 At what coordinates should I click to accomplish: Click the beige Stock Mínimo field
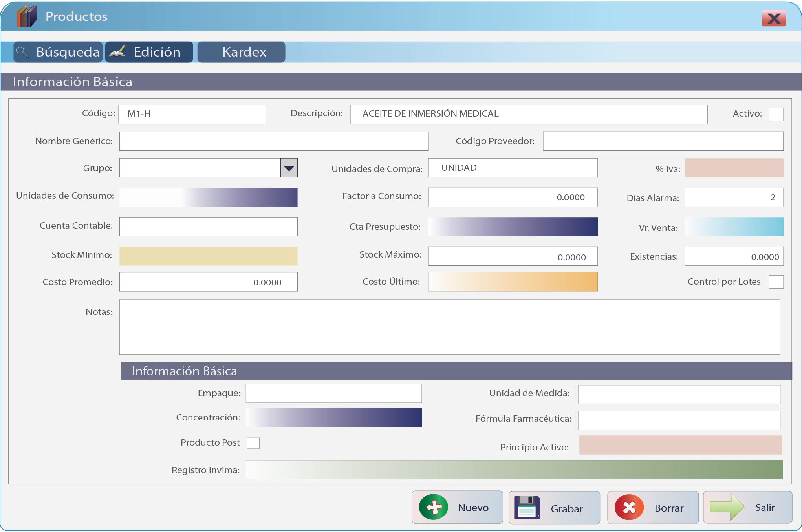pos(208,256)
